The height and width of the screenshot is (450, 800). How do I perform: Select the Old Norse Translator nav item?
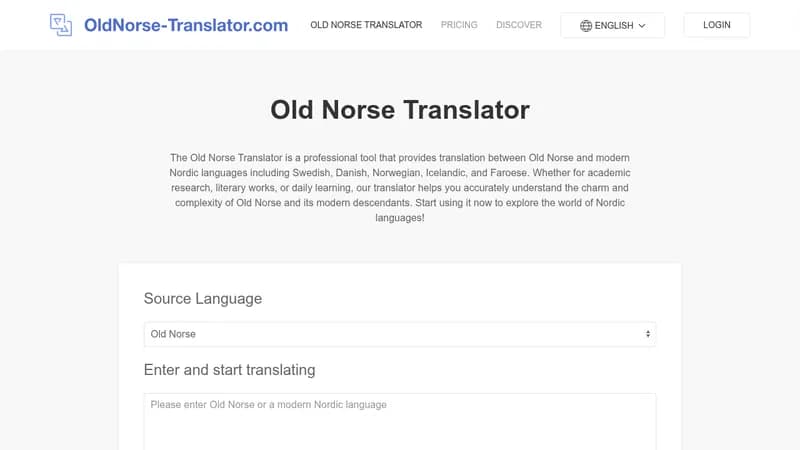[366, 25]
